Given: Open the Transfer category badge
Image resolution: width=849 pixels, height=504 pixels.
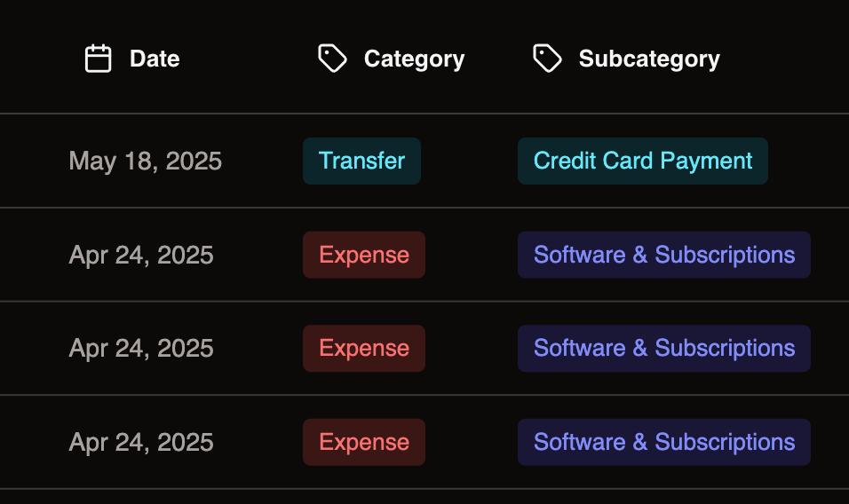Looking at the screenshot, I should point(361,161).
